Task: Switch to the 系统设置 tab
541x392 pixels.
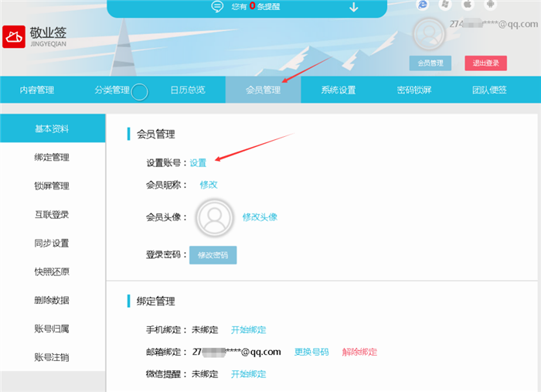Action: 339,90
